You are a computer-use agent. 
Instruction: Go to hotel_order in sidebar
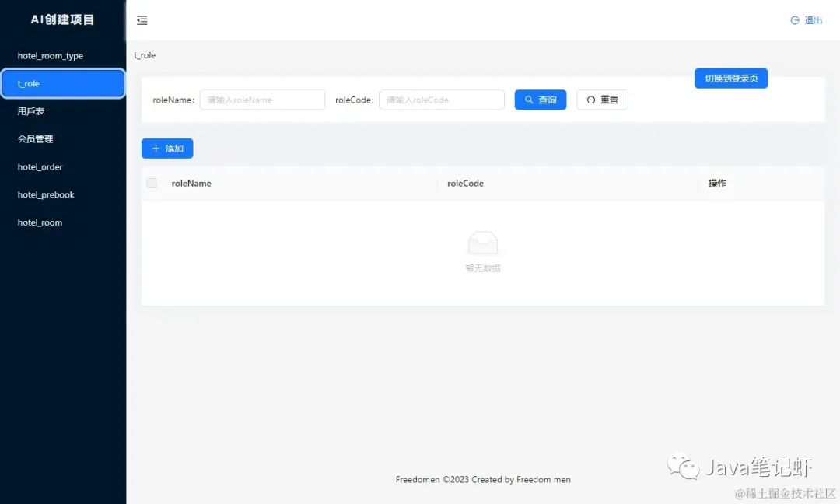[63, 167]
